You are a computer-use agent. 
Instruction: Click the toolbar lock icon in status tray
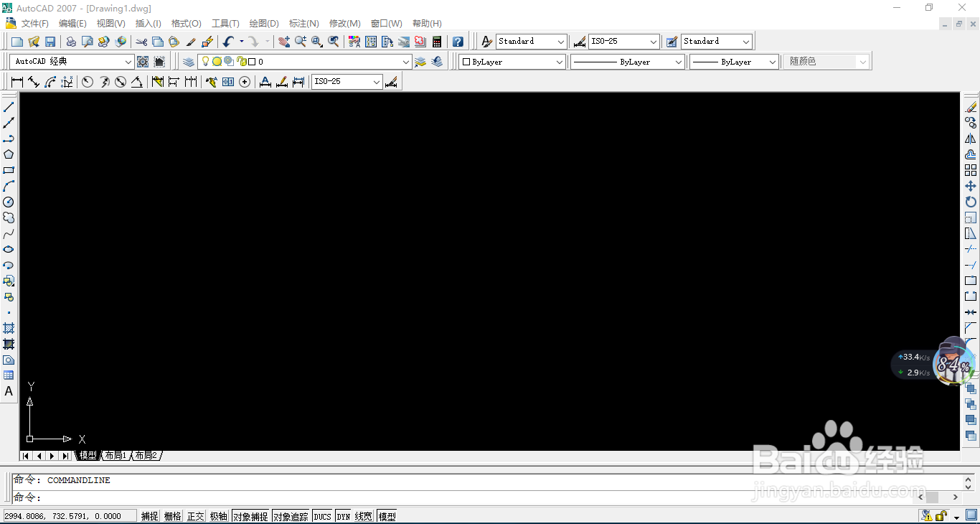pos(941,515)
